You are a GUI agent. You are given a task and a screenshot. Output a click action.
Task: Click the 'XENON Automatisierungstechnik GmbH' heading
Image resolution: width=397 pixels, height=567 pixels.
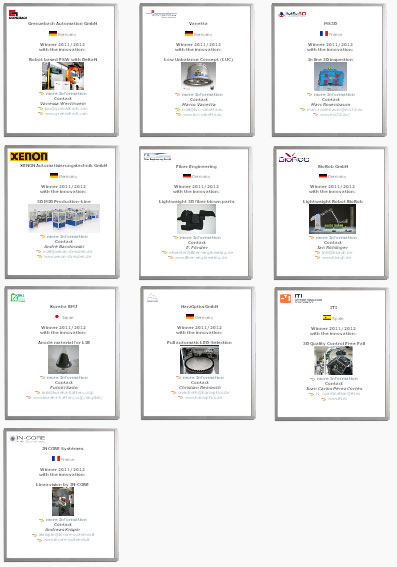point(64,165)
